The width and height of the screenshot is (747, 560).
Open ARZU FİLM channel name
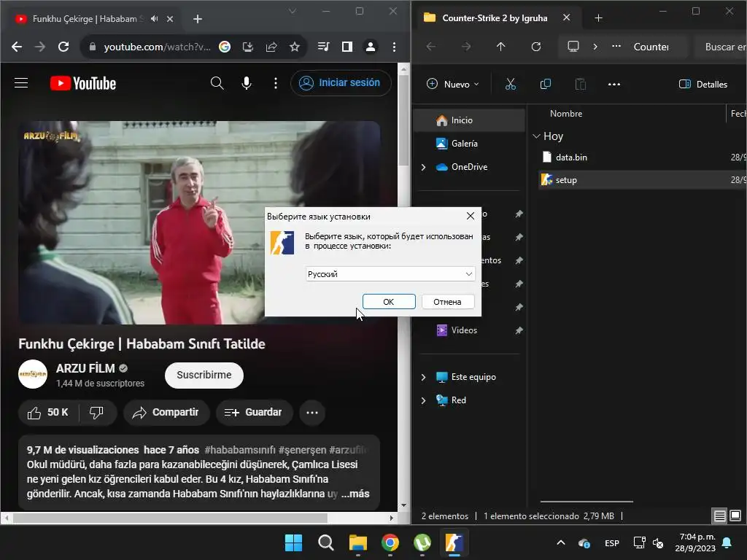pyautogui.click(x=85, y=368)
